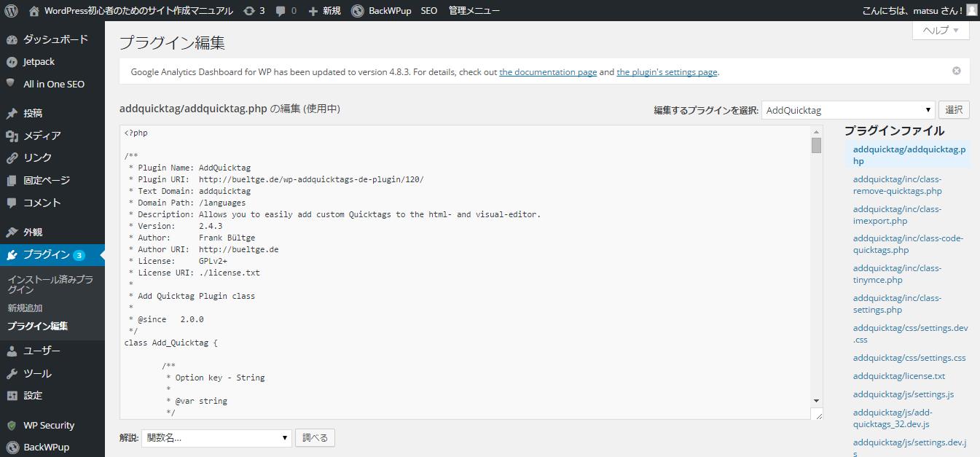The height and width of the screenshot is (457, 980).
Task: Click the プラグイン update count badge 3
Action: pyautogui.click(x=79, y=255)
